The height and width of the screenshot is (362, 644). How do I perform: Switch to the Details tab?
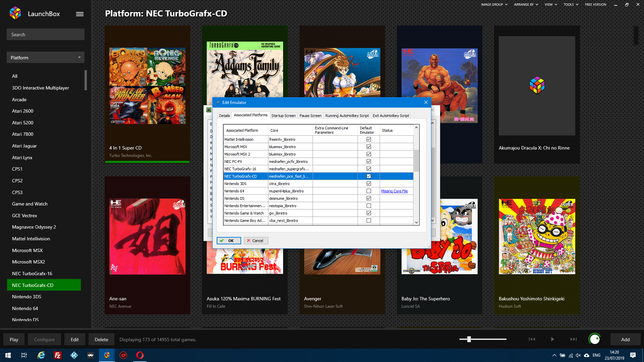pos(224,116)
